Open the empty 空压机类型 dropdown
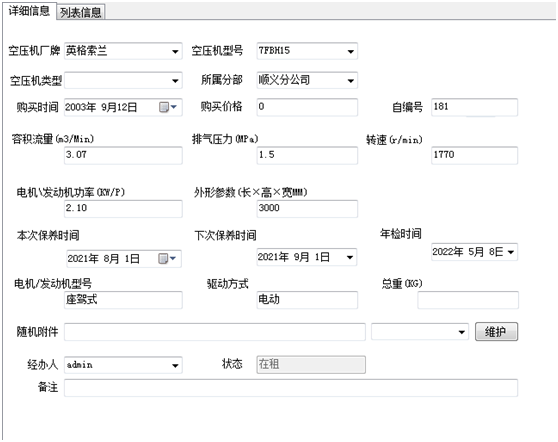The height and width of the screenshot is (442, 558). pos(175,81)
